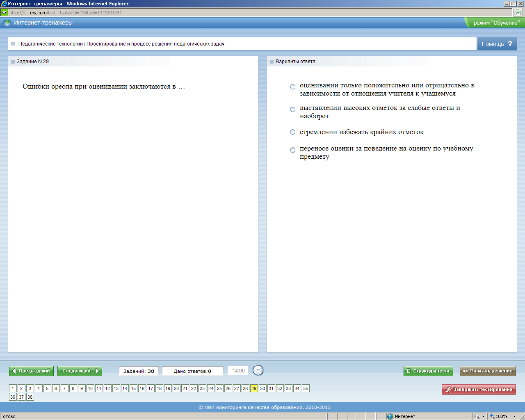
Task: Jump to question 25
Action: pos(219,388)
